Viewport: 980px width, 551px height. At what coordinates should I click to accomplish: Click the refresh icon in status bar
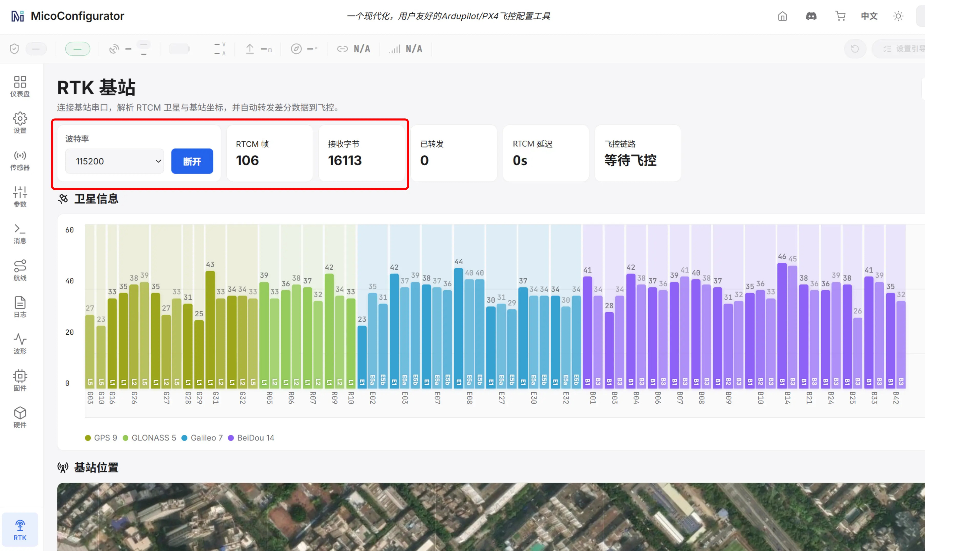(855, 49)
